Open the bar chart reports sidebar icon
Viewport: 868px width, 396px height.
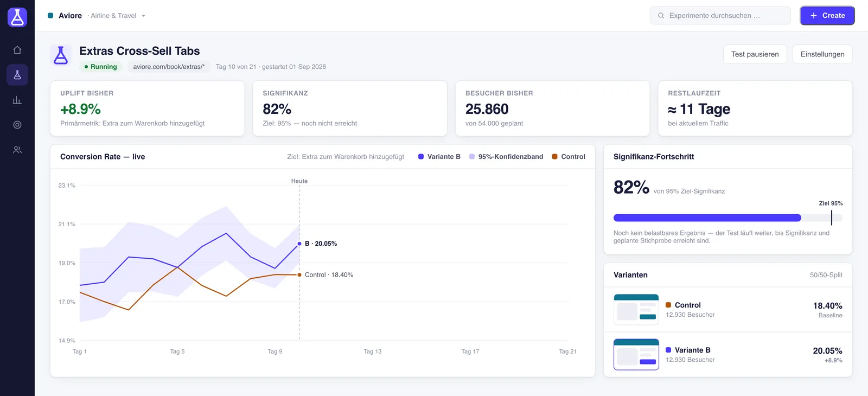[17, 100]
